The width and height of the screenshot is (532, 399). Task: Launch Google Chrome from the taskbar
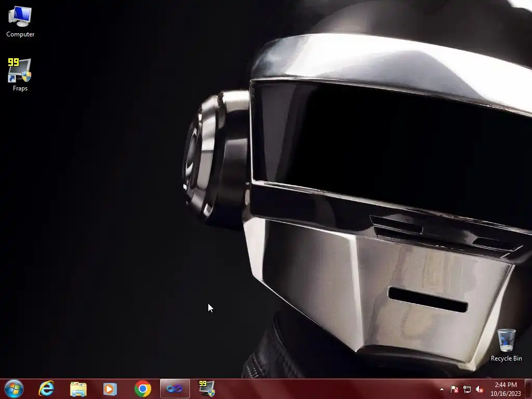143,389
